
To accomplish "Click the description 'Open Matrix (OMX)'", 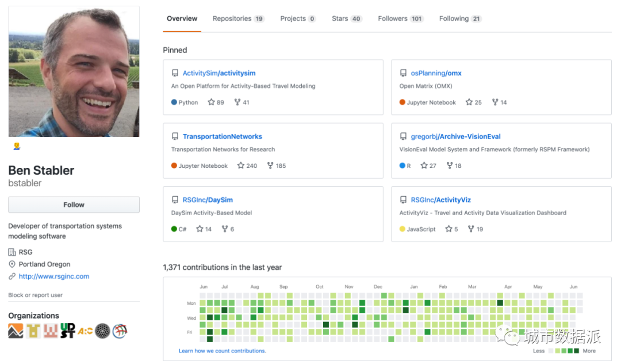I will (x=425, y=86).
